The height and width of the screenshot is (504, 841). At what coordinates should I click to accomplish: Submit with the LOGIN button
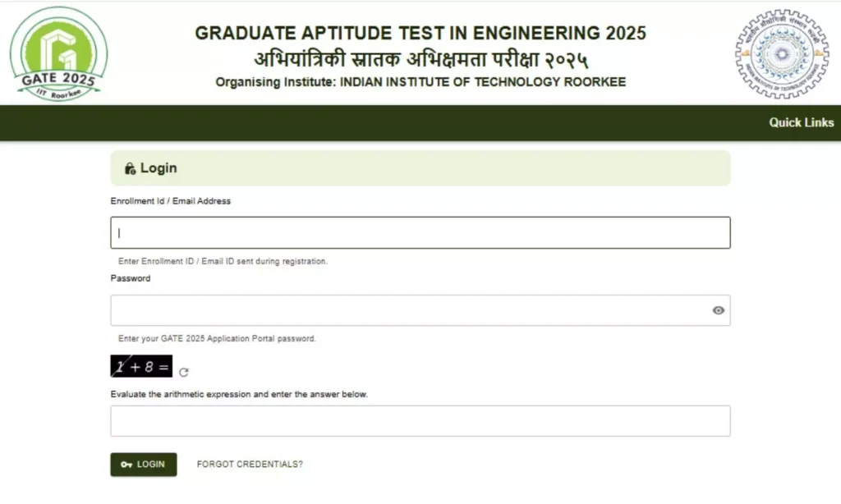click(144, 465)
